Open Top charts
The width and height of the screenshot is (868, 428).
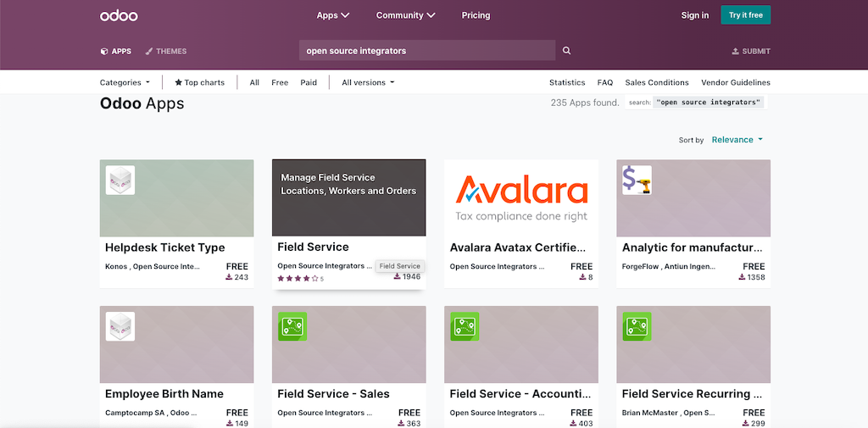point(199,82)
